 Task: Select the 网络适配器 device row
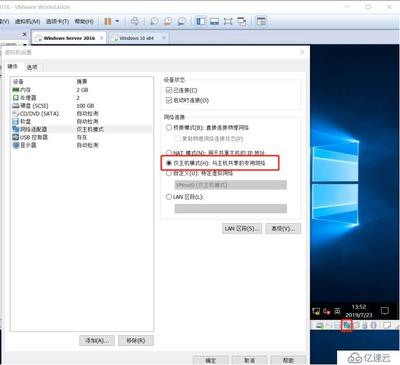(82, 129)
